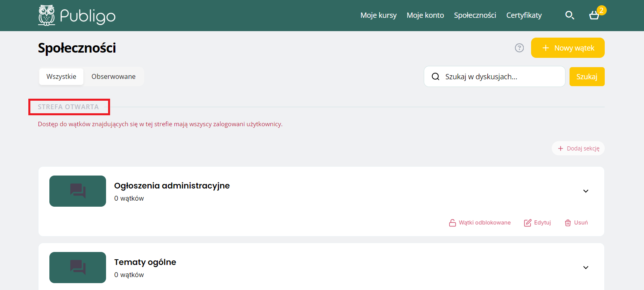
Task: Click the Tematy ogólne chat icon
Action: pos(78,267)
